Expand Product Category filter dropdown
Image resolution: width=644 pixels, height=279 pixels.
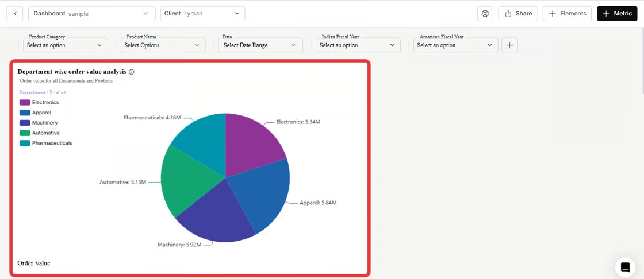point(66,45)
